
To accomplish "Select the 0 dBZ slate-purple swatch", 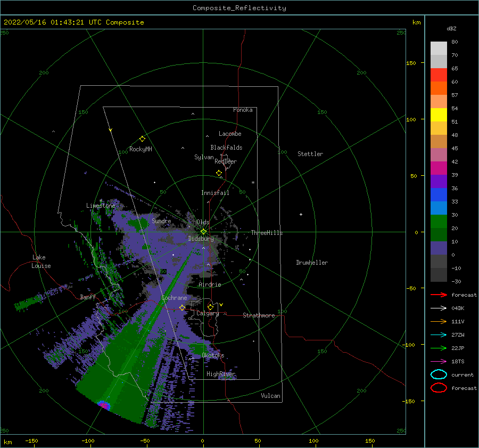I will [x=439, y=248].
